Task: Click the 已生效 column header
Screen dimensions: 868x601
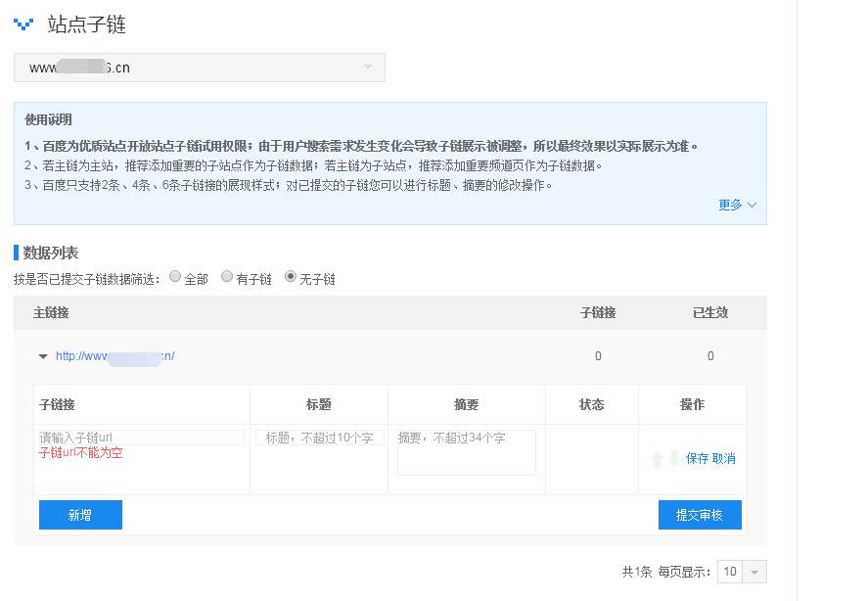Action: point(710,313)
